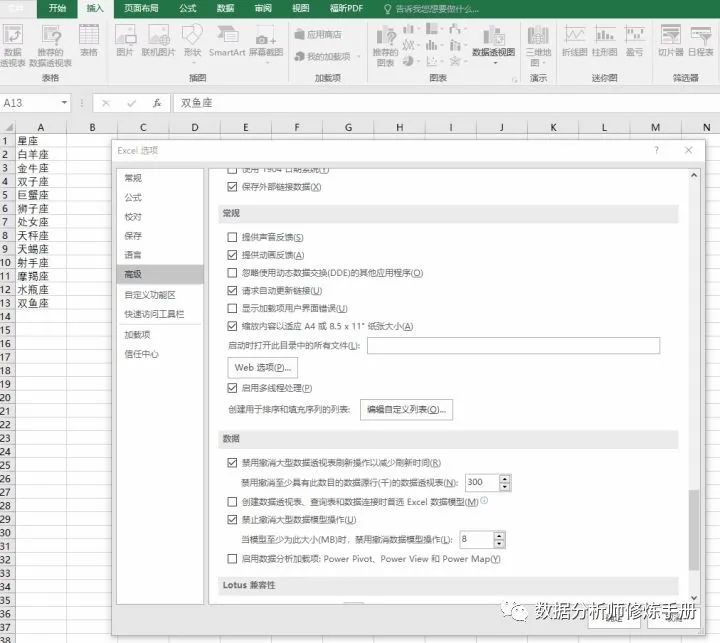Open the 福昕PDF ribbon tab
The image size is (720, 643).
click(x=346, y=8)
